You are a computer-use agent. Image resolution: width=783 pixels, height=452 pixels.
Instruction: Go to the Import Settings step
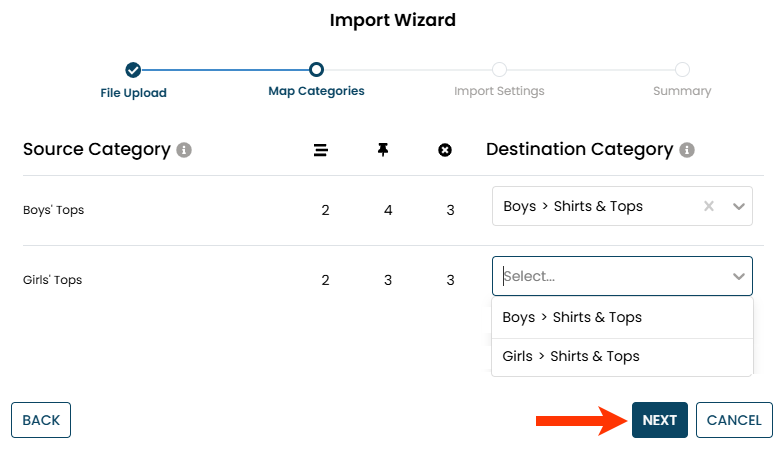tap(499, 91)
